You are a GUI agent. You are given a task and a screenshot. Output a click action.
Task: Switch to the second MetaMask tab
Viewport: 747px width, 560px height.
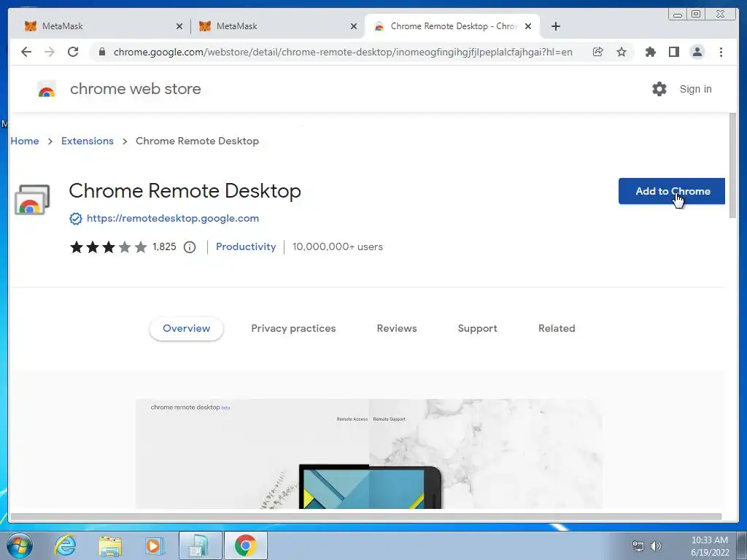tap(276, 26)
